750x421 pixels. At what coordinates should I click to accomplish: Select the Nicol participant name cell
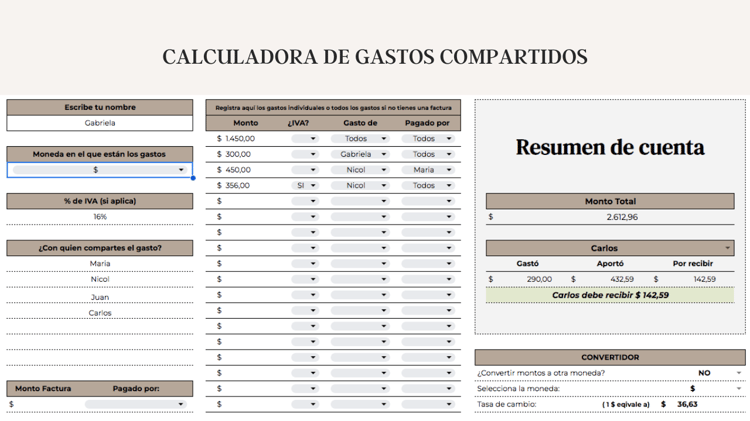99,279
